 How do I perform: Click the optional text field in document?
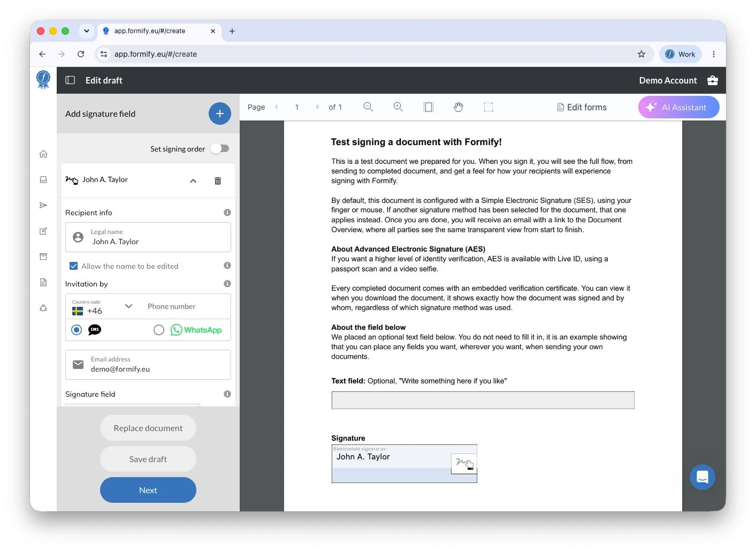coord(483,400)
